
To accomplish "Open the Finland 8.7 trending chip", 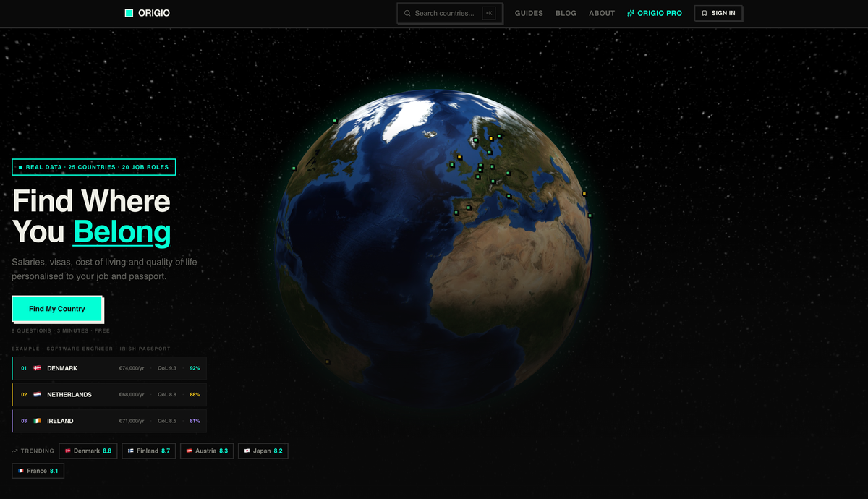I will (x=148, y=451).
